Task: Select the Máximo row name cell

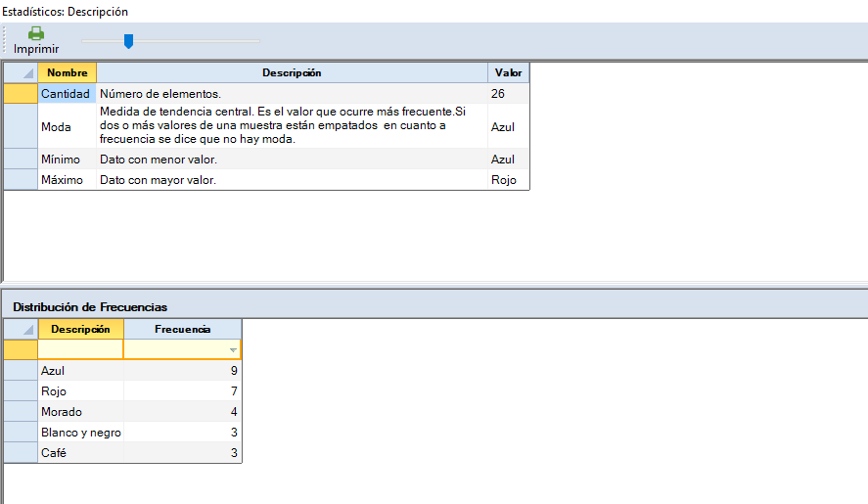Action: click(x=63, y=180)
